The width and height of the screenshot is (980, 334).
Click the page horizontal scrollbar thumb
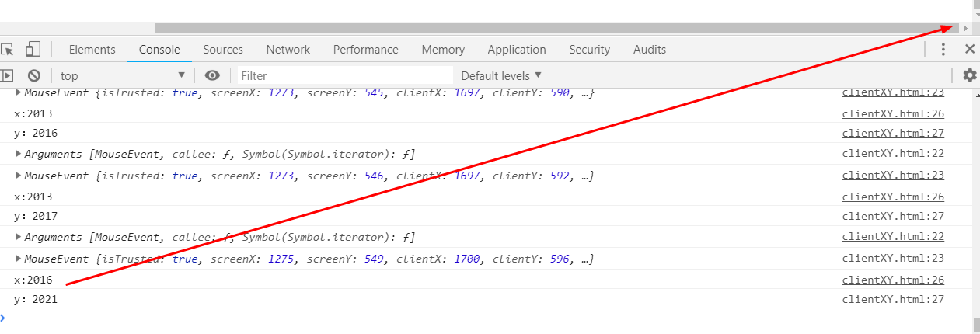click(556, 28)
